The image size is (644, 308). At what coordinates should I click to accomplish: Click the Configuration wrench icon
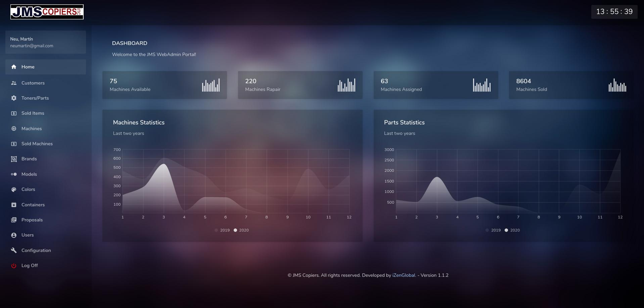tap(14, 250)
